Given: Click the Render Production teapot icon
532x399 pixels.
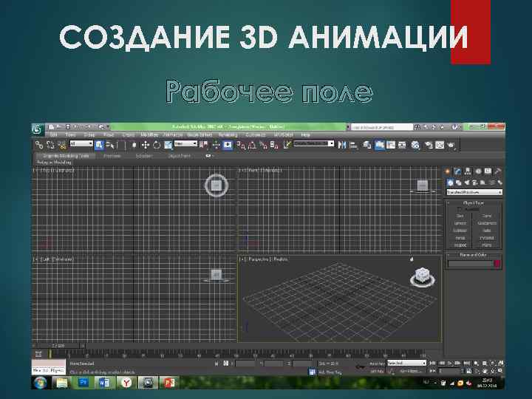Looking at the screenshot, I should click(451, 146).
